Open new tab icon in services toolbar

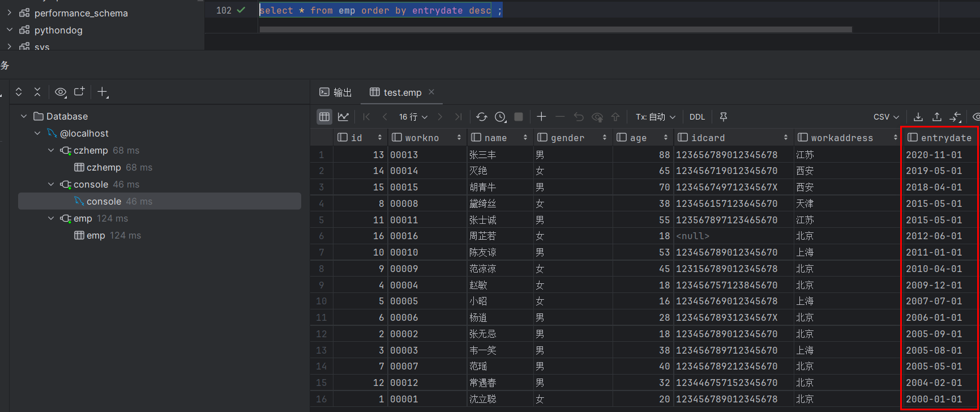coord(79,92)
